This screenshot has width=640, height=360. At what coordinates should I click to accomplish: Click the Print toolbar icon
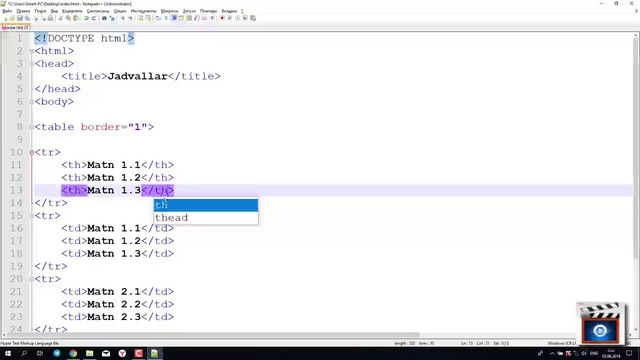coord(50,18)
